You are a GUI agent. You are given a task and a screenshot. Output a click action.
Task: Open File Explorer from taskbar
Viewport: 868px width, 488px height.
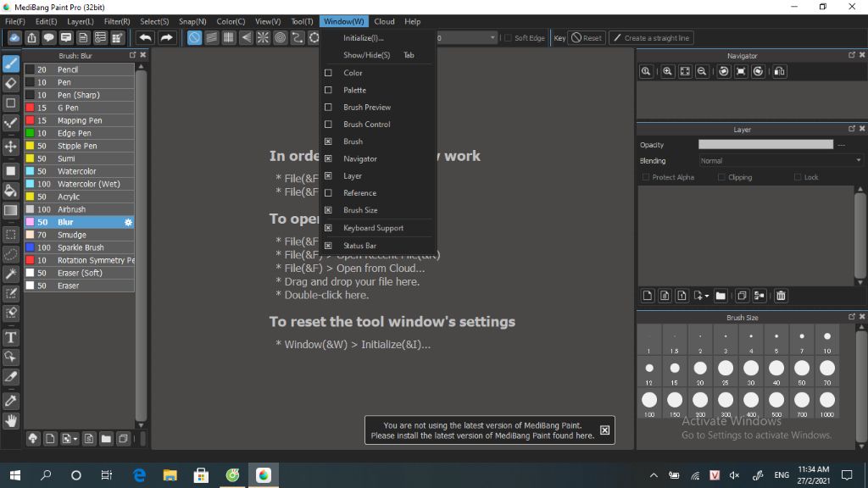[x=170, y=475]
